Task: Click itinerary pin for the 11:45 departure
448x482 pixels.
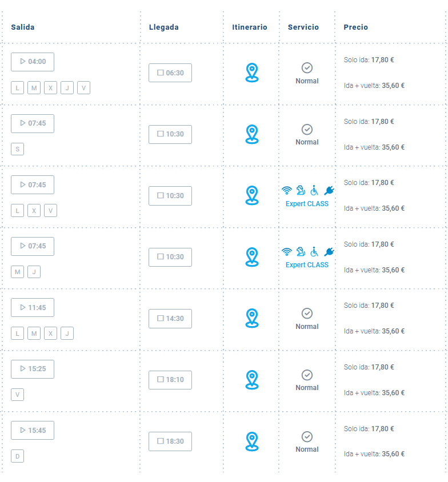Action: click(x=252, y=318)
